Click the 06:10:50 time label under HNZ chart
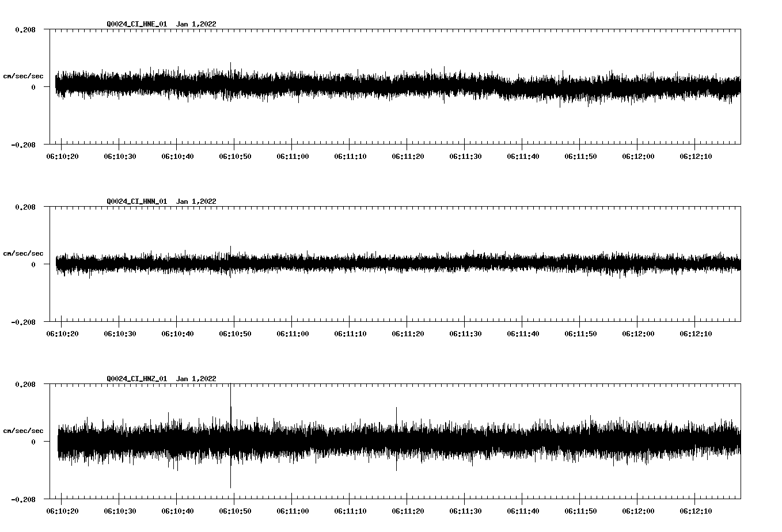782x532 pixels. [x=235, y=511]
